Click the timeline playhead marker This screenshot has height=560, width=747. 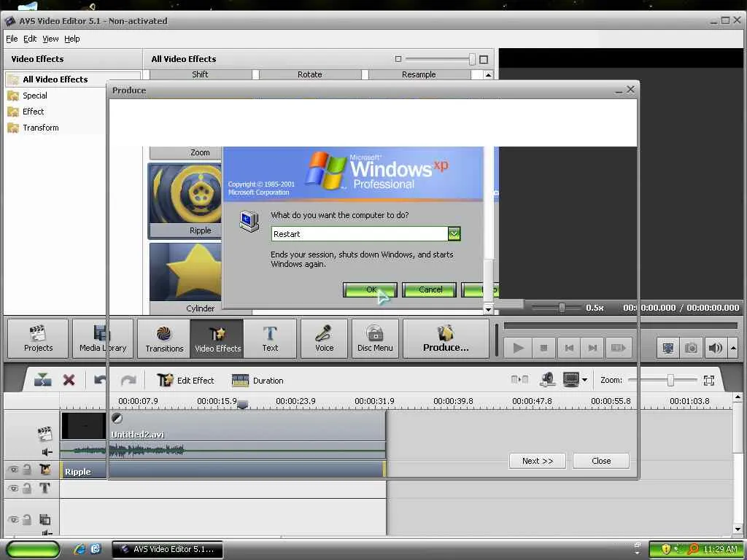pyautogui.click(x=242, y=404)
